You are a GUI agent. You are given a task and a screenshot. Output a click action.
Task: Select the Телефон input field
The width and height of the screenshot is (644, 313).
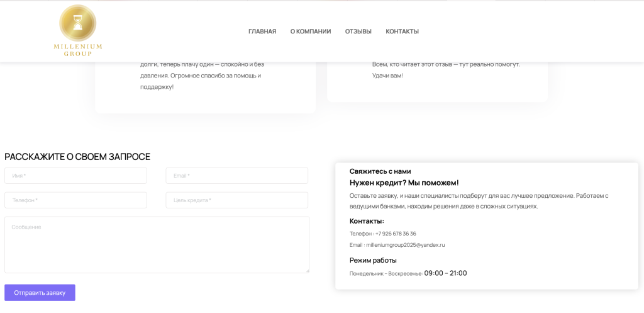[75, 200]
